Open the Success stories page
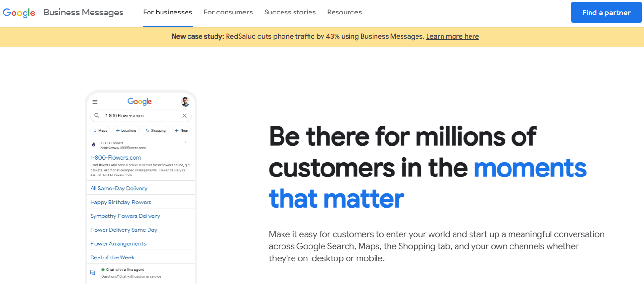644x284 pixels. (x=290, y=12)
